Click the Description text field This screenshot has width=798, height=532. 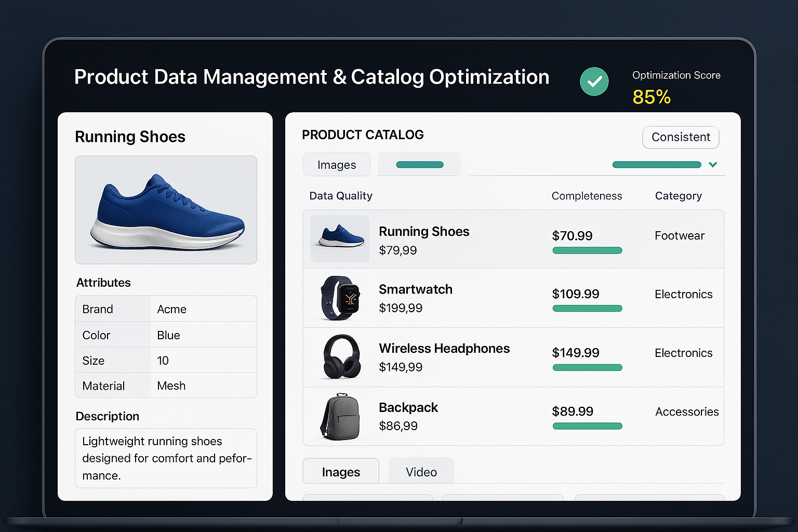(166, 458)
